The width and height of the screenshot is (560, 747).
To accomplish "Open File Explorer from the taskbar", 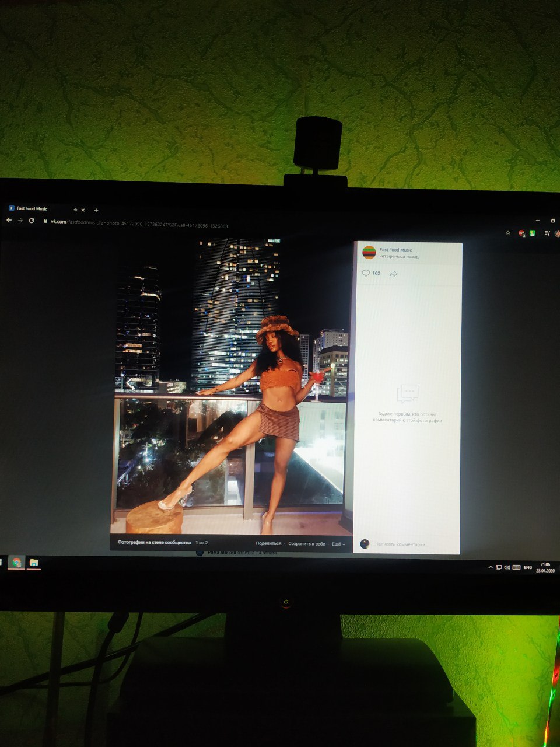I will tap(34, 563).
